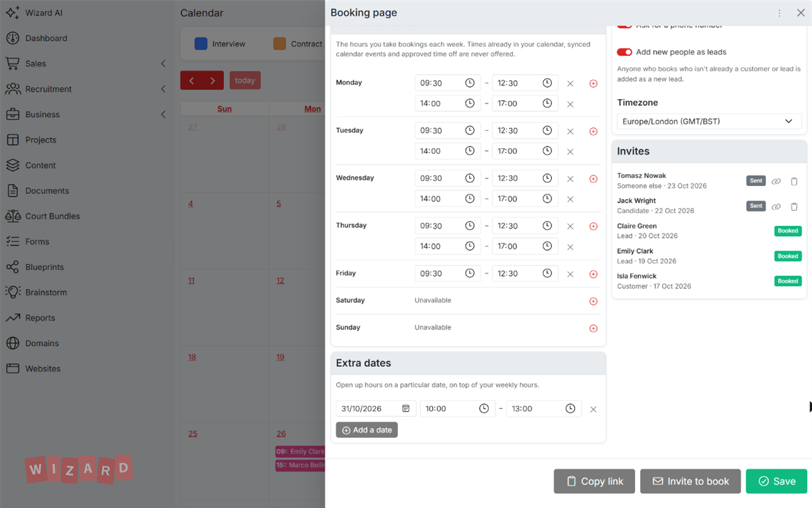Screen dimensions: 812x508
Task: Click the extra date 13:00 end time field
Action: pyautogui.click(x=544, y=409)
